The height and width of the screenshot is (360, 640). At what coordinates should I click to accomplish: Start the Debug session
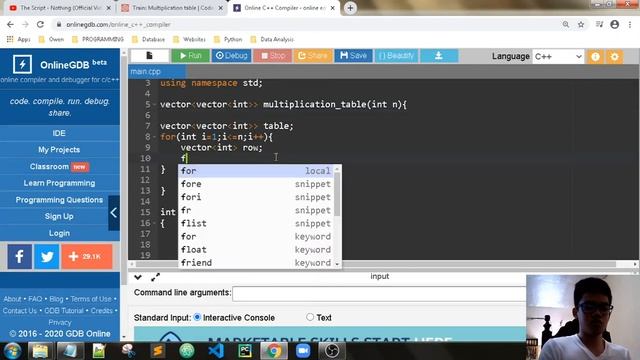pos(231,56)
